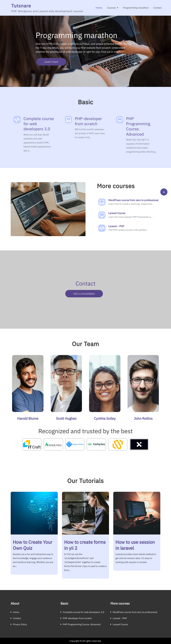The image size is (171, 644).
Task: Click the scroll-to-top arrow button
Action: tap(164, 192)
